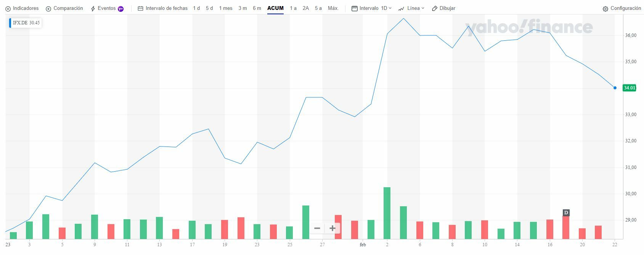Image resolution: width=644 pixels, height=255 pixels.
Task: Click the Indicadores plus icon
Action: tap(8, 8)
